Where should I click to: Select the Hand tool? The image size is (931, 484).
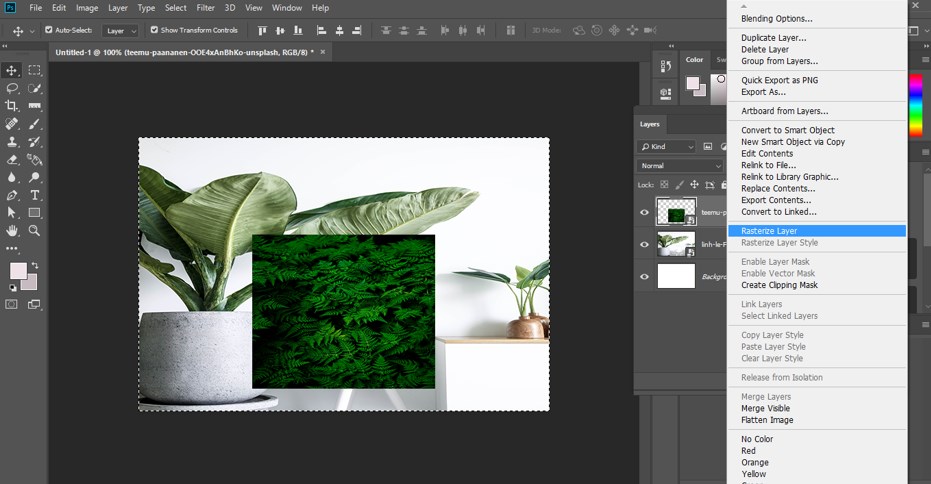[12, 230]
